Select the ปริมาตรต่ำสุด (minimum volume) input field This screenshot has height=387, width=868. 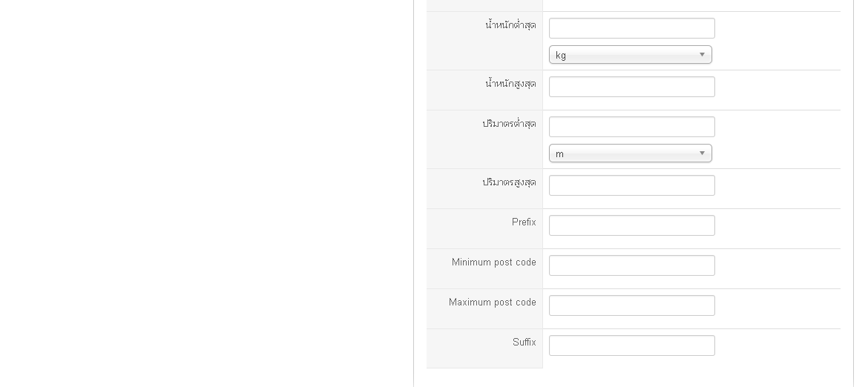[631, 127]
